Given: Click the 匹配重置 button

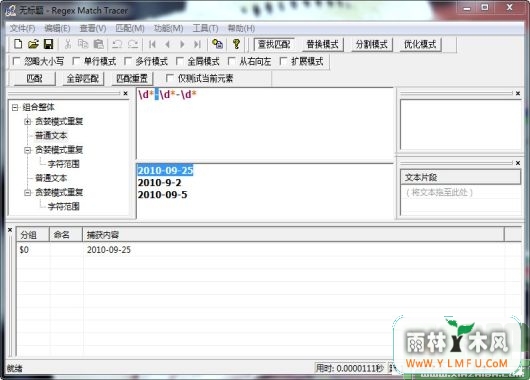Looking at the screenshot, I should [x=132, y=78].
